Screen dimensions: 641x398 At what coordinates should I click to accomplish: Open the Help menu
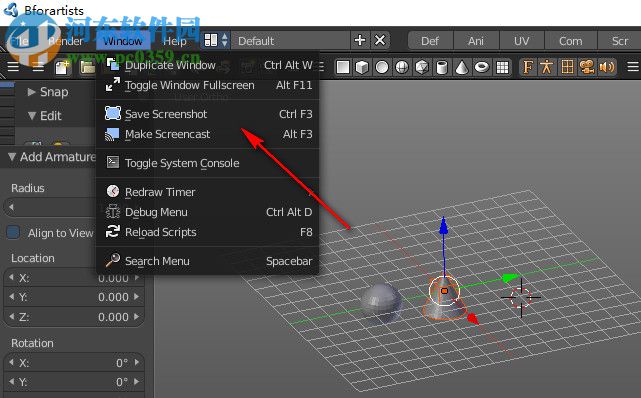click(175, 41)
